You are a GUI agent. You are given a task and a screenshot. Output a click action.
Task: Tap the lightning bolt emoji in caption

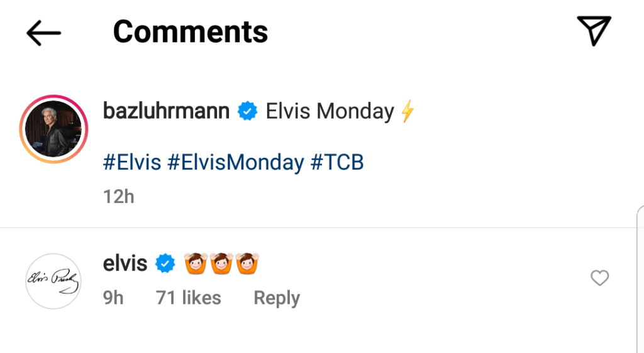(x=408, y=112)
